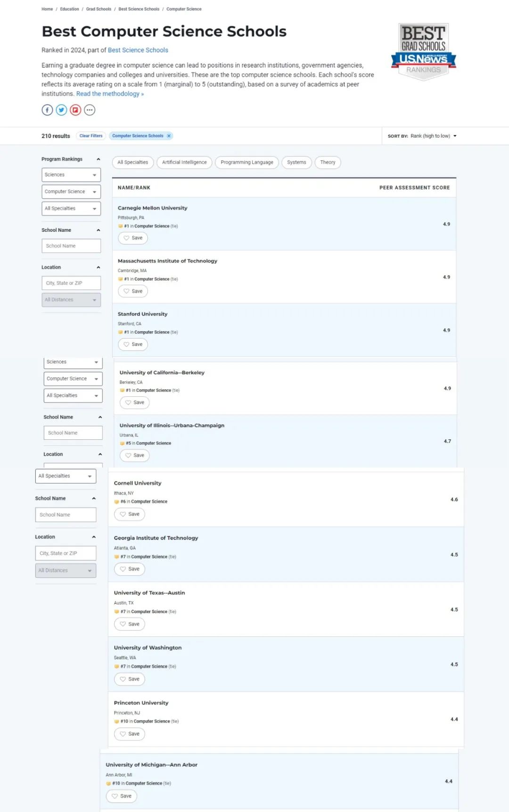Click the 4.6 peer assessment score
This screenshot has width=509, height=812.
point(454,500)
